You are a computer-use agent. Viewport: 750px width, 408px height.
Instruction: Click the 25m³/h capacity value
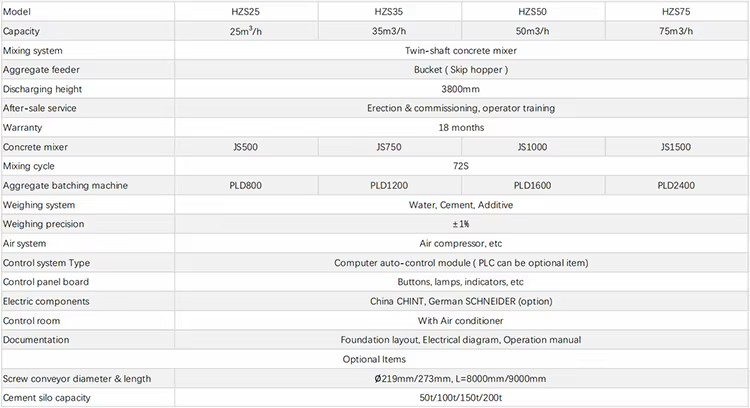pyautogui.click(x=246, y=31)
